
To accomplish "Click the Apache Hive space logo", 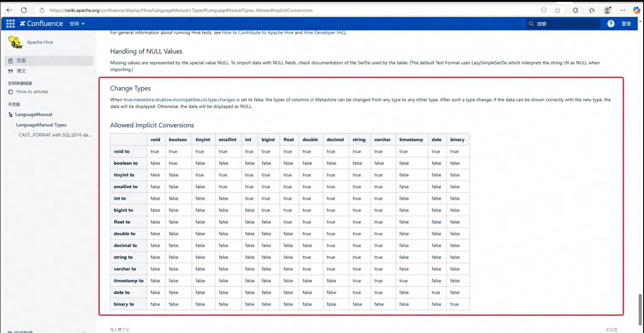I will [x=16, y=42].
